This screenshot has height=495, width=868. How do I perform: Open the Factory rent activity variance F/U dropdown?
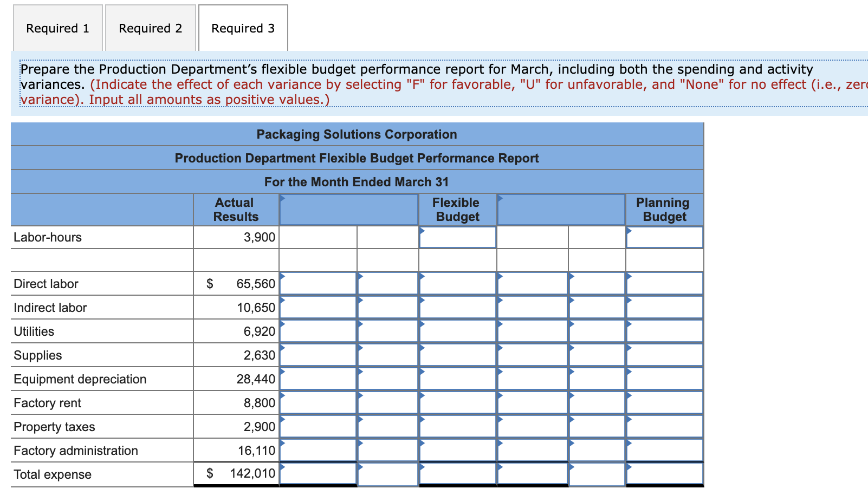click(597, 403)
